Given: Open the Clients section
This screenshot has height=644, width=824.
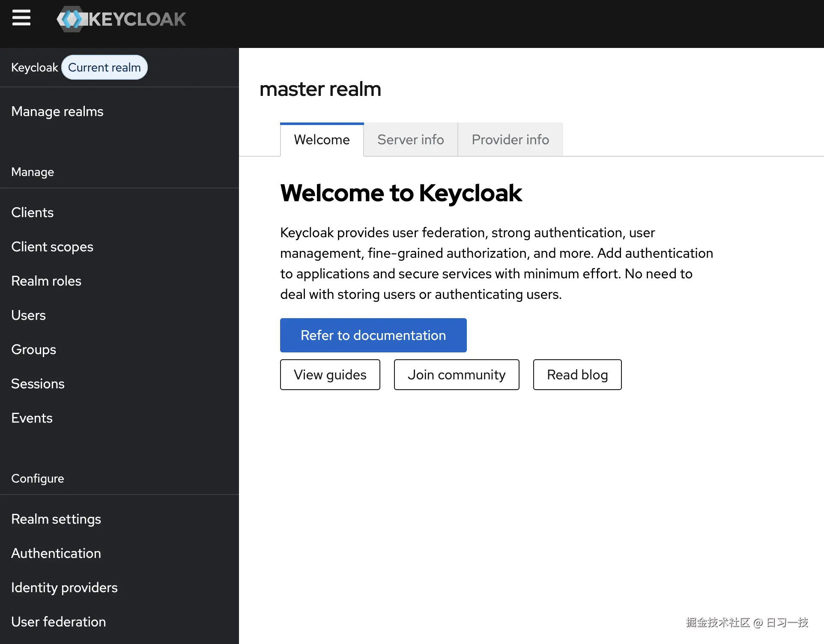Looking at the screenshot, I should [x=32, y=212].
